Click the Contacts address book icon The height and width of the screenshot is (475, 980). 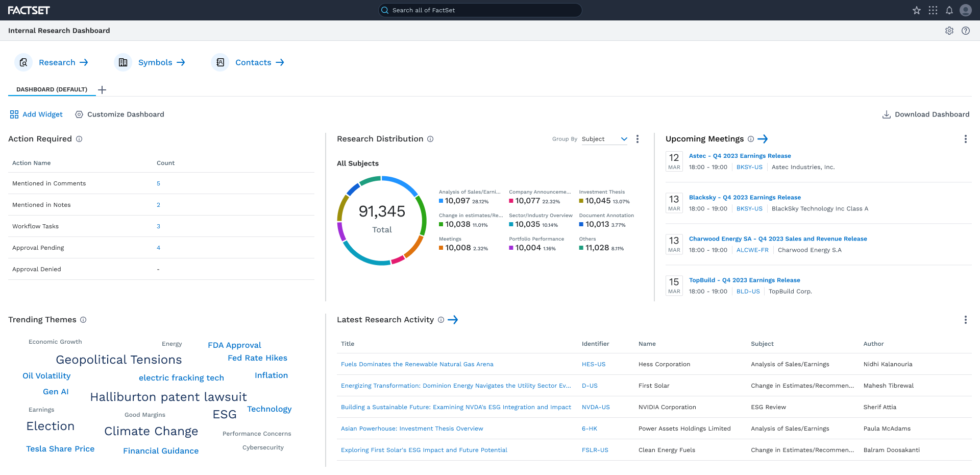[220, 62]
